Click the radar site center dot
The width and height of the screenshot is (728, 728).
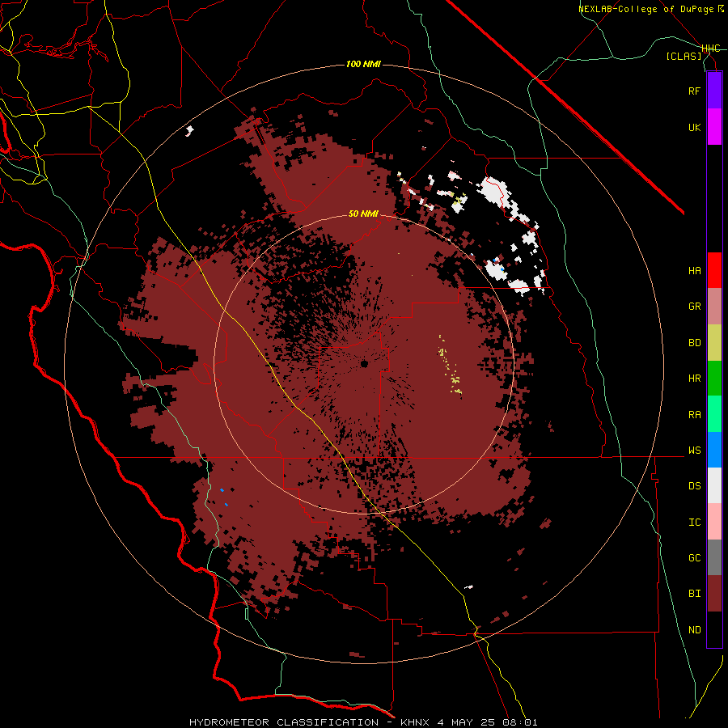364,363
